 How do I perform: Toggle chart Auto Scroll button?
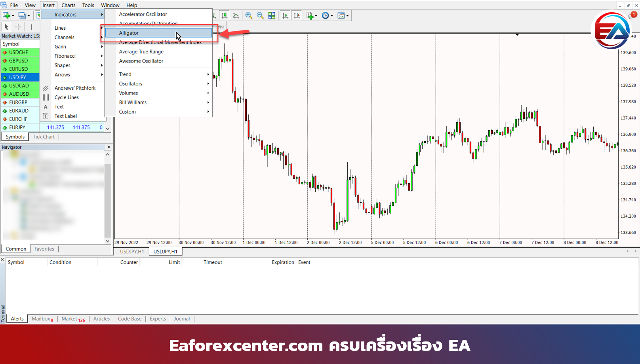pos(285,15)
